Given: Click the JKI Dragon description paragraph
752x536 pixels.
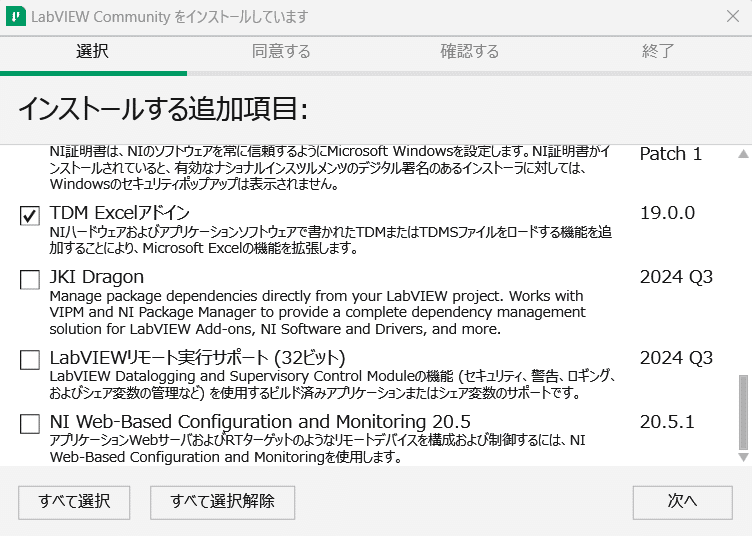Looking at the screenshot, I should click(317, 312).
